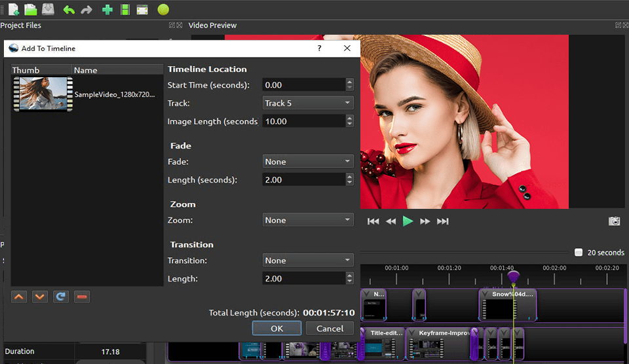Open the Fade dropdown set to None
The width and height of the screenshot is (629, 364).
[308, 162]
